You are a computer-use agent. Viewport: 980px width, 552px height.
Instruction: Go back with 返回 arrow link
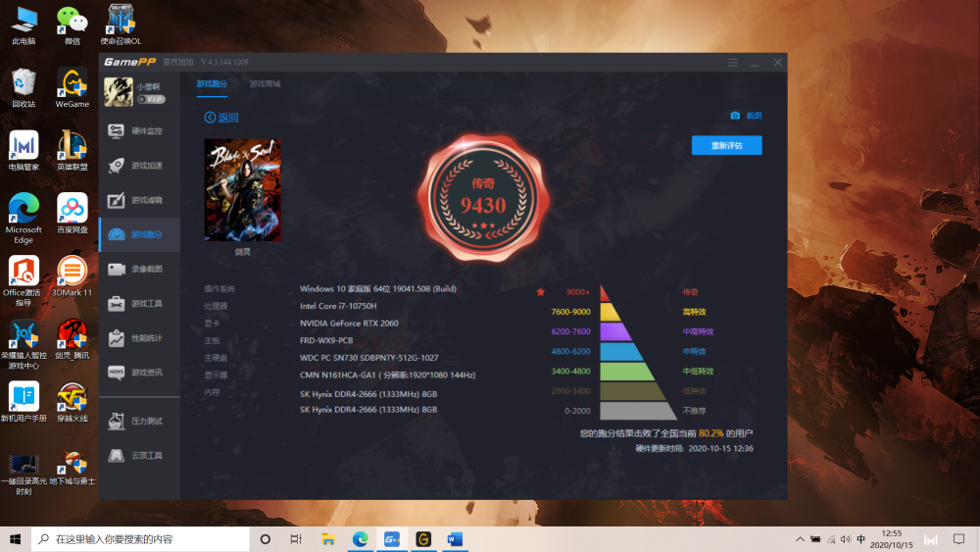click(x=221, y=117)
